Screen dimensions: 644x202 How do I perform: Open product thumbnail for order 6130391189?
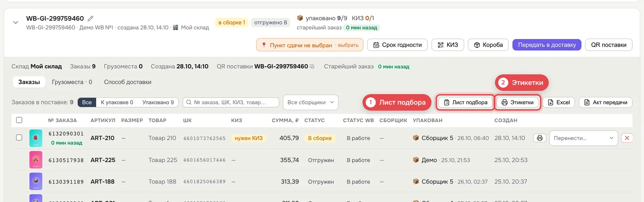36,182
